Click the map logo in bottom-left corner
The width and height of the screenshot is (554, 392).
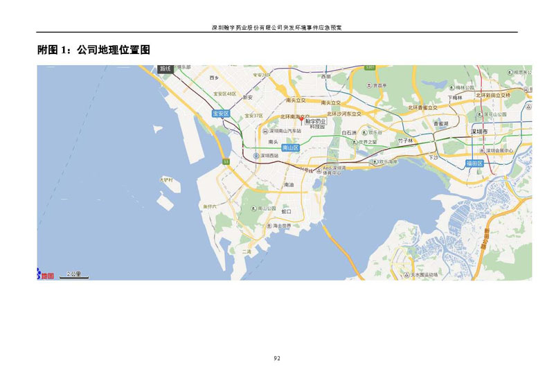click(x=45, y=276)
